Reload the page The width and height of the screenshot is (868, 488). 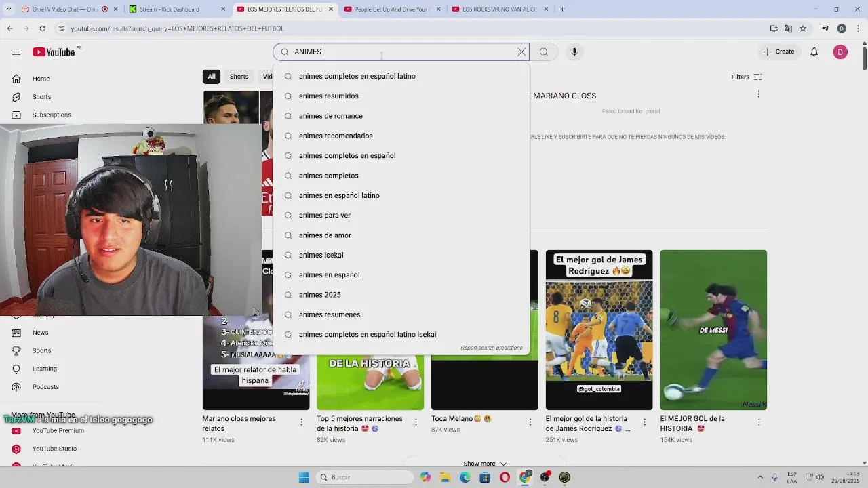click(x=42, y=28)
